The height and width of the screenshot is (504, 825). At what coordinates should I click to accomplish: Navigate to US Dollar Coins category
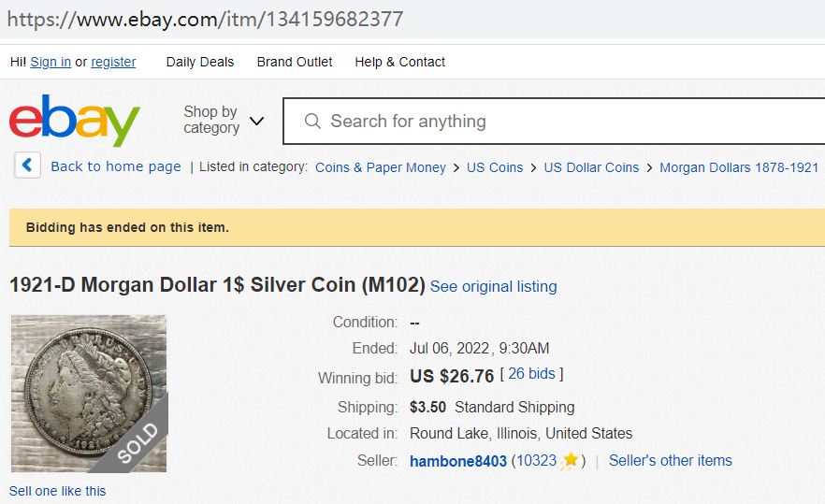coord(591,167)
